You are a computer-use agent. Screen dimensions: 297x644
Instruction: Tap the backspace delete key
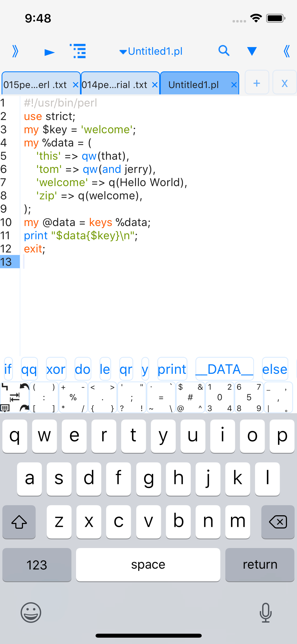coord(278,522)
